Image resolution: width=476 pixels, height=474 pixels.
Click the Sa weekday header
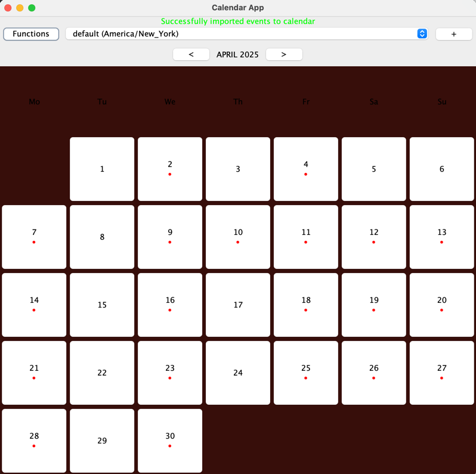(x=374, y=102)
